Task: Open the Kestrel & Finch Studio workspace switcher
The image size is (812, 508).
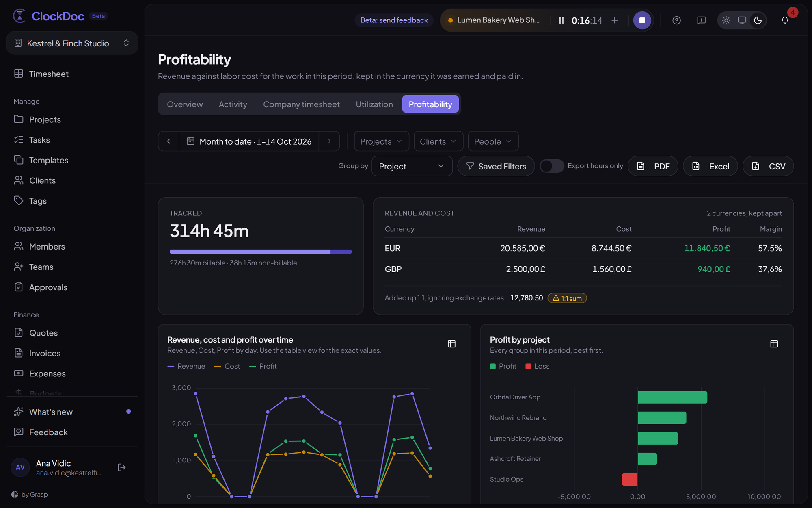Action: [72, 43]
